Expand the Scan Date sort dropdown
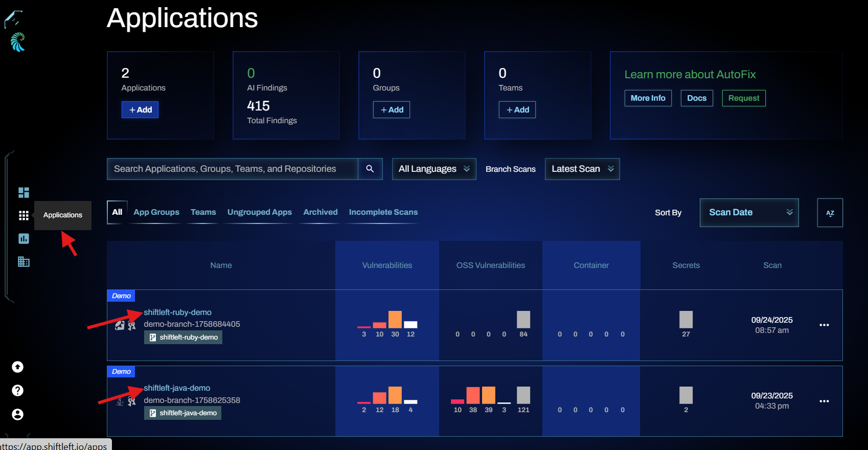This screenshot has width=868, height=450. click(749, 213)
